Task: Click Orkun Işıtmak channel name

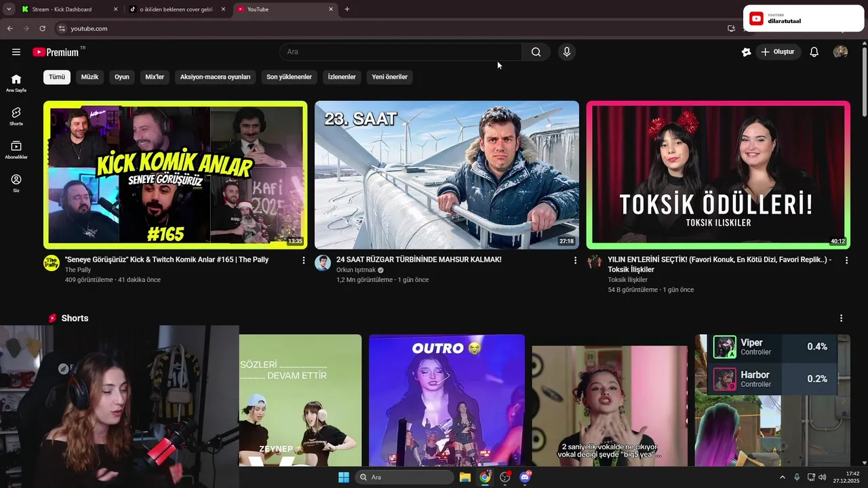Action: [x=356, y=270]
